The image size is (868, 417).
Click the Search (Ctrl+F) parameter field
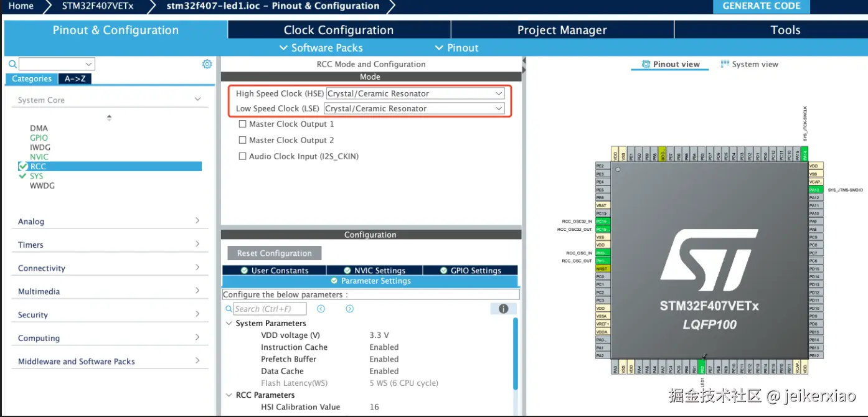click(x=270, y=309)
